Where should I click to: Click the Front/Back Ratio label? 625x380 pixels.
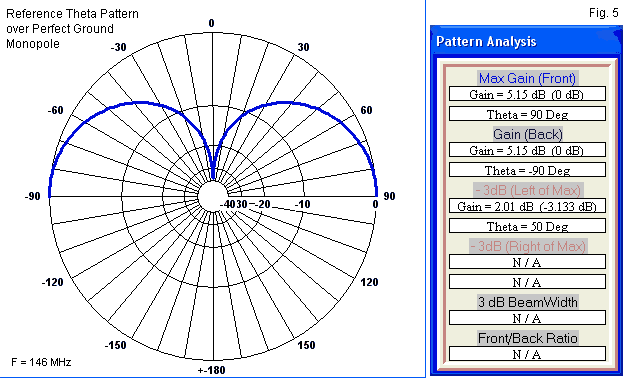pyautogui.click(x=527, y=338)
